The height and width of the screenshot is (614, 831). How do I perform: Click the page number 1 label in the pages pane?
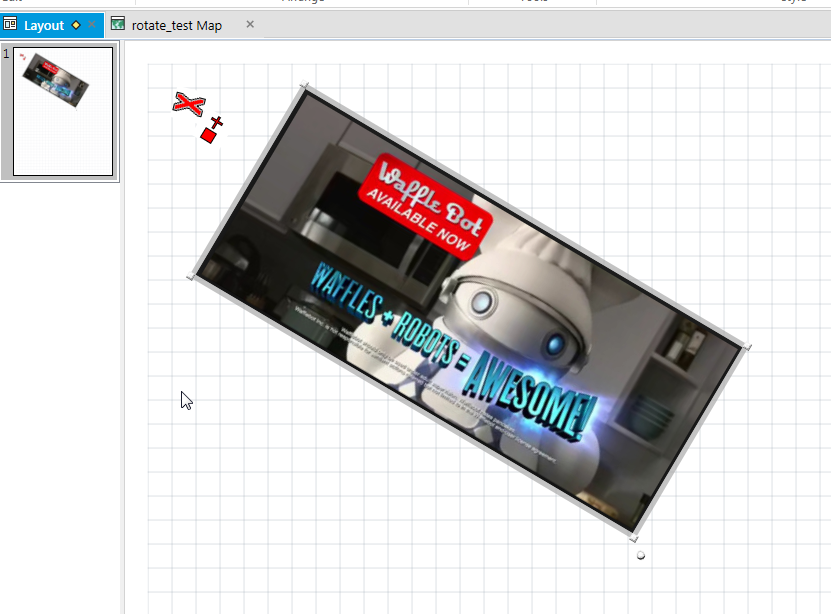pos(7,54)
